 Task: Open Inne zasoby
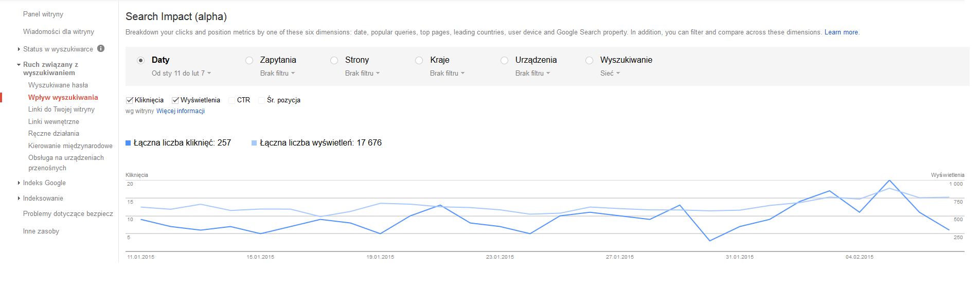point(41,231)
